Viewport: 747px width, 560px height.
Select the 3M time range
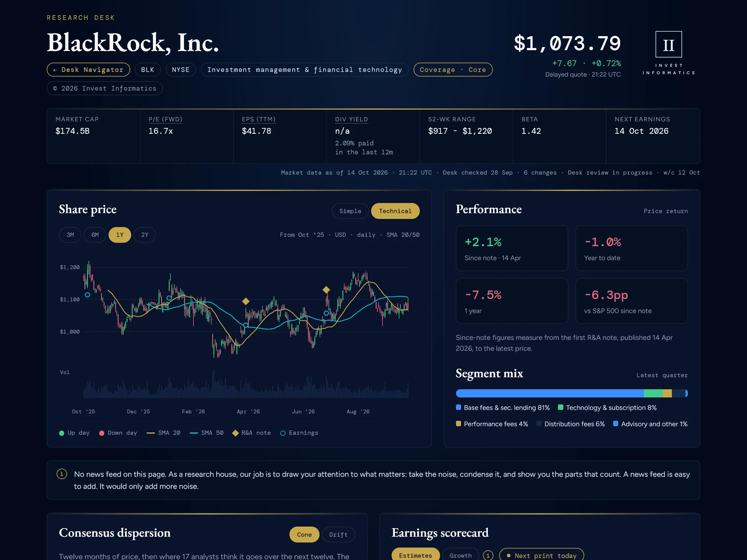(x=70, y=235)
